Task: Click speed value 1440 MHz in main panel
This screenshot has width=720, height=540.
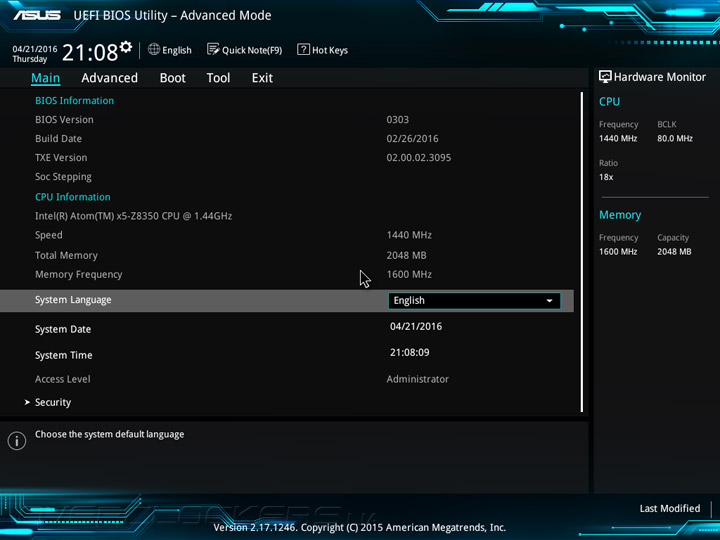Action: pos(409,235)
